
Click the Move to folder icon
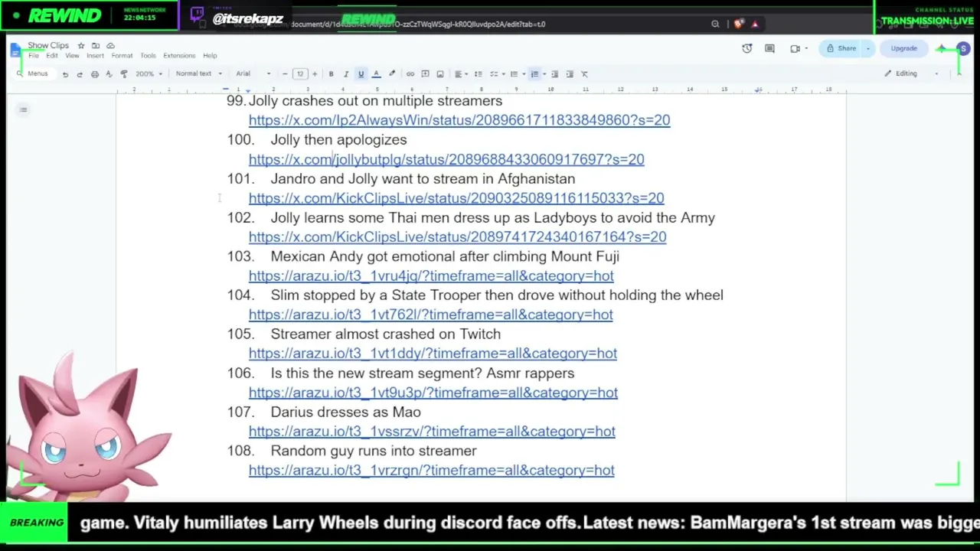click(96, 46)
